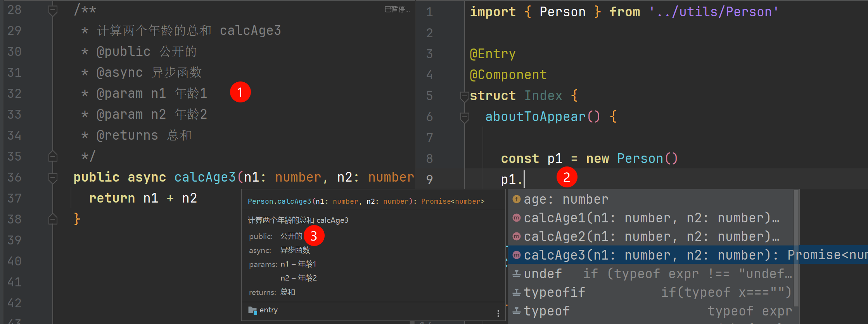The image size is (868, 324).
Task: Click the '../utils/Person' import path
Action: (714, 12)
